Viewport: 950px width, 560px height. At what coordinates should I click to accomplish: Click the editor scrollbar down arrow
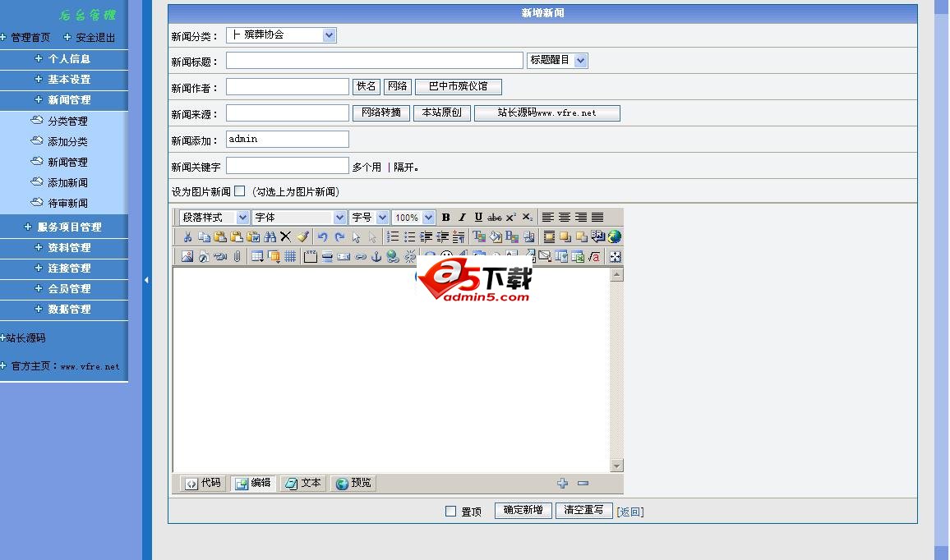617,466
